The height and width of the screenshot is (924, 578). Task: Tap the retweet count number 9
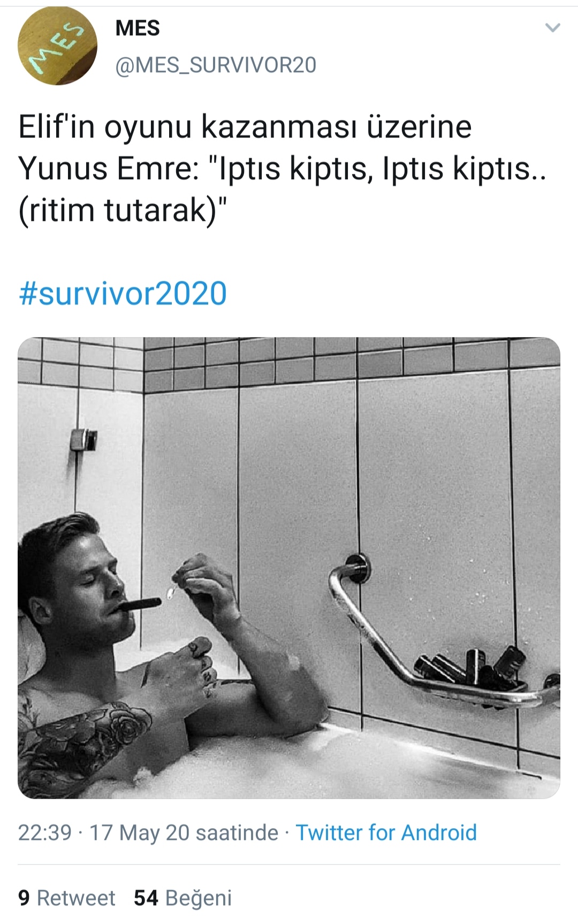click(x=24, y=898)
